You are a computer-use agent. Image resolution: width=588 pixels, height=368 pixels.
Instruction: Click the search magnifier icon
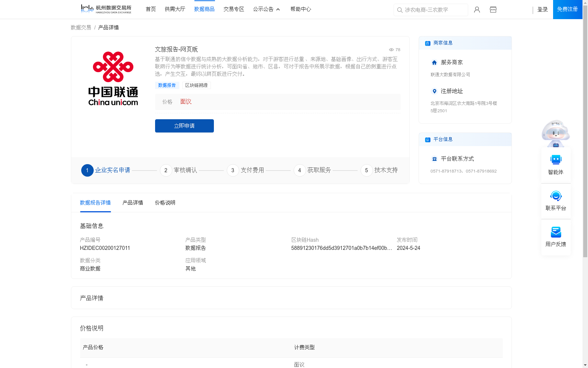(x=400, y=10)
